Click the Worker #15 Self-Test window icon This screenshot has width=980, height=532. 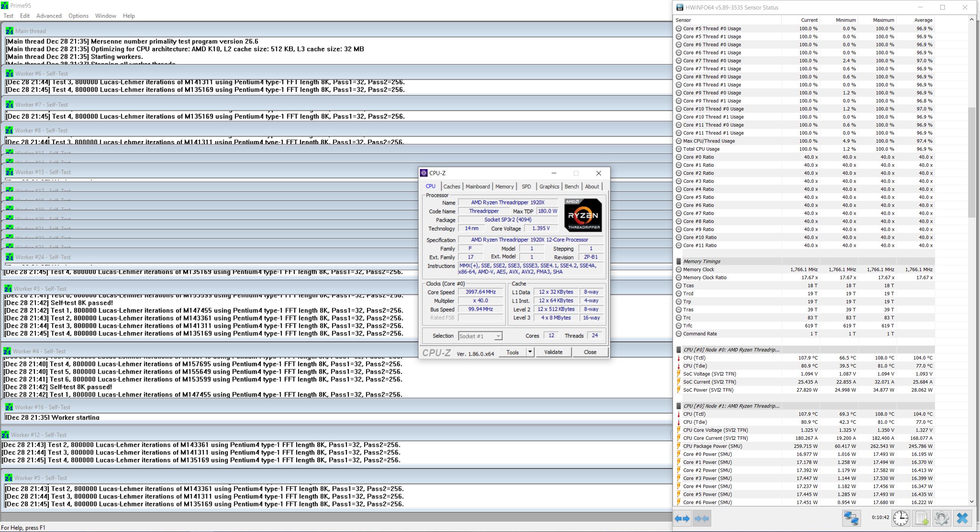click(10, 172)
